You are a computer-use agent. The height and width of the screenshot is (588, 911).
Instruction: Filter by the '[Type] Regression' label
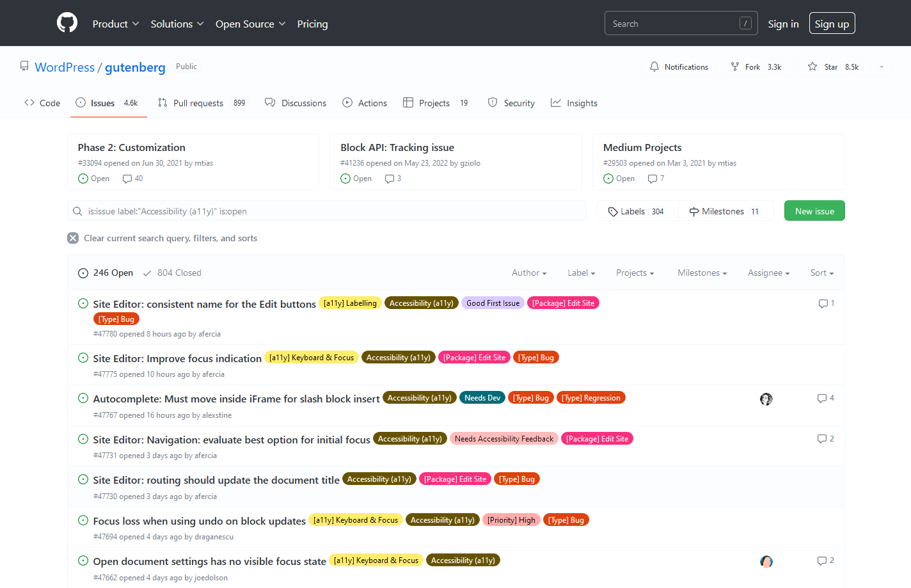(591, 398)
